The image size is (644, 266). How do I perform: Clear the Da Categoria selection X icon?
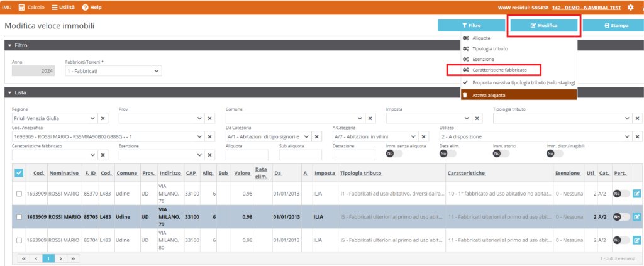pyautogui.click(x=316, y=136)
